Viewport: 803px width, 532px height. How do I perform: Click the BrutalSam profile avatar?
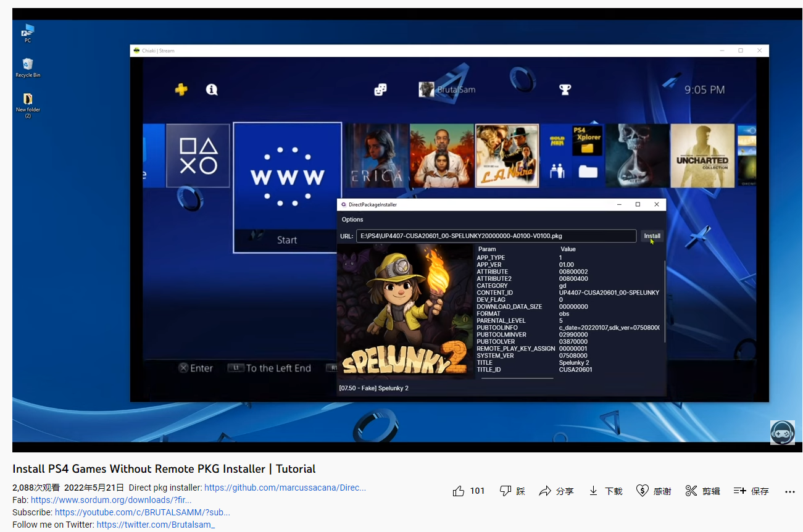[x=426, y=89]
